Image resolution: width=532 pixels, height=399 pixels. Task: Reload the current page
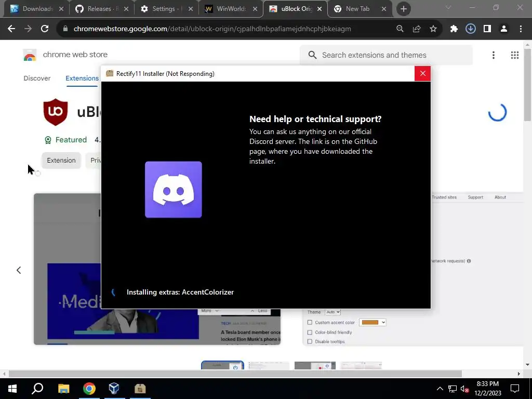[45, 29]
